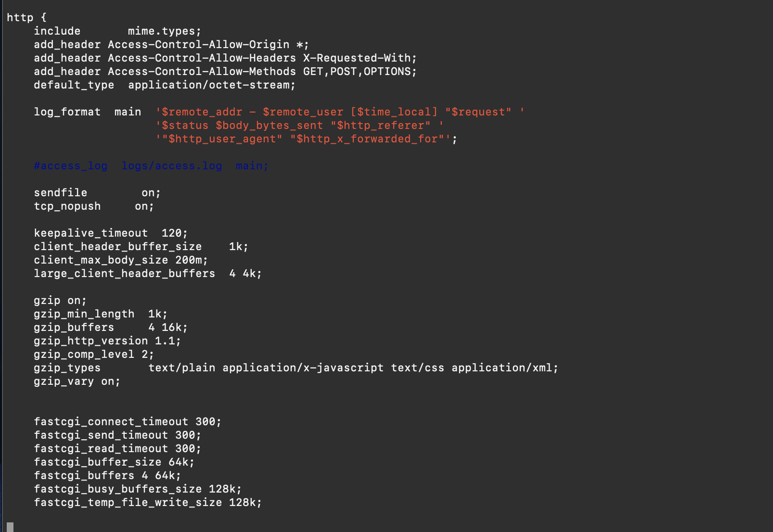Click the fastcgi_temp_file_write_size directive
Viewport: 773px width, 532px height.
(x=128, y=503)
